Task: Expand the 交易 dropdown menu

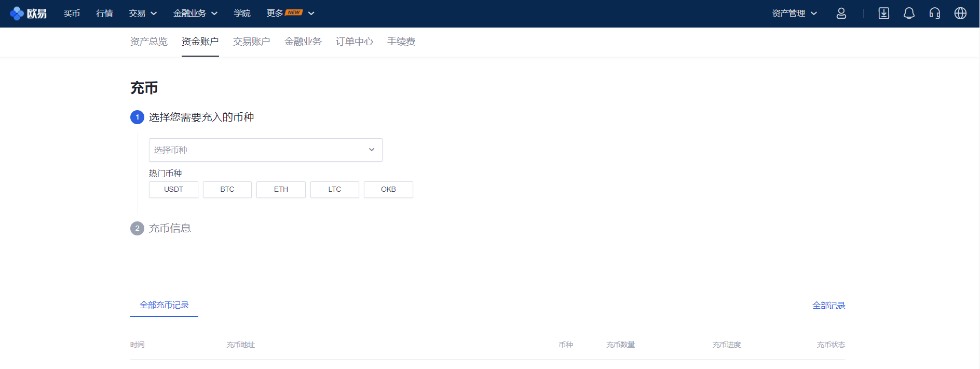Action: pyautogui.click(x=143, y=14)
